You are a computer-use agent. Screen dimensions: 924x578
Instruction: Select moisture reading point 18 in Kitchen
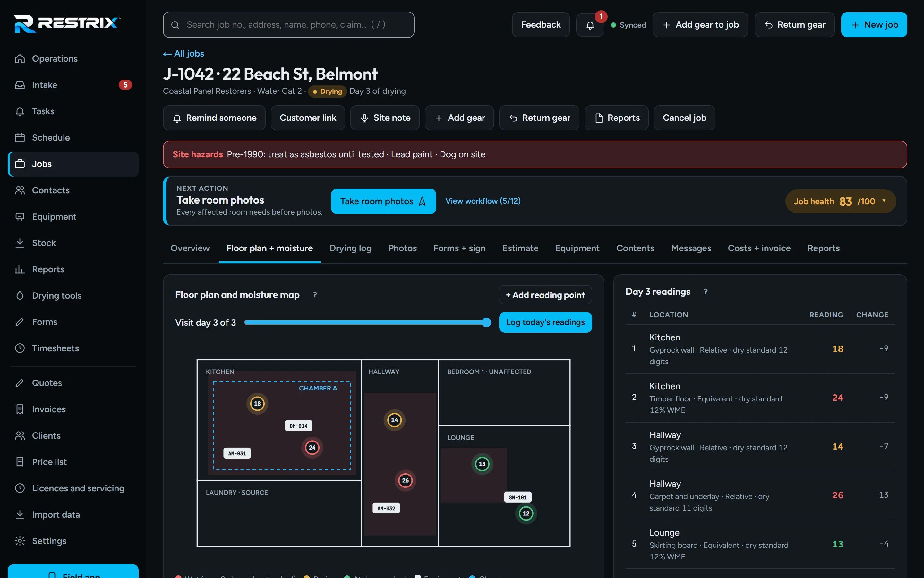[257, 404]
